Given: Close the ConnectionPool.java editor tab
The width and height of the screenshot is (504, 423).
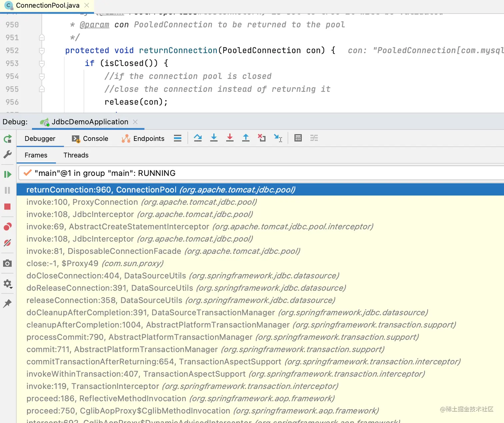Looking at the screenshot, I should pyautogui.click(x=87, y=5).
